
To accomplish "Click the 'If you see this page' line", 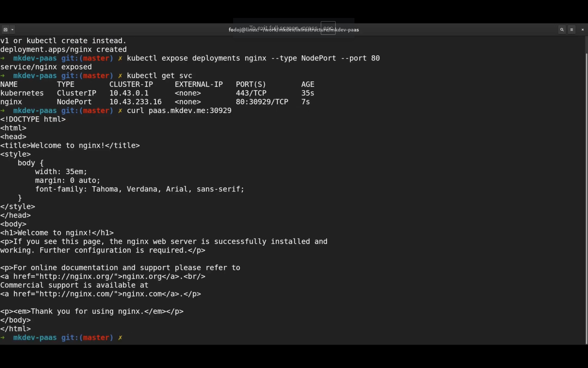I will point(164,242).
